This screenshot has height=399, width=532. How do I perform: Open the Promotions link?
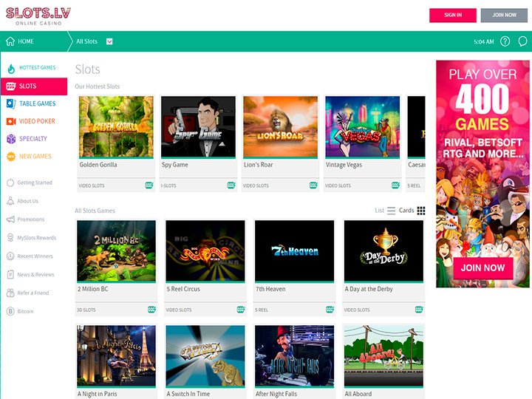(30, 219)
